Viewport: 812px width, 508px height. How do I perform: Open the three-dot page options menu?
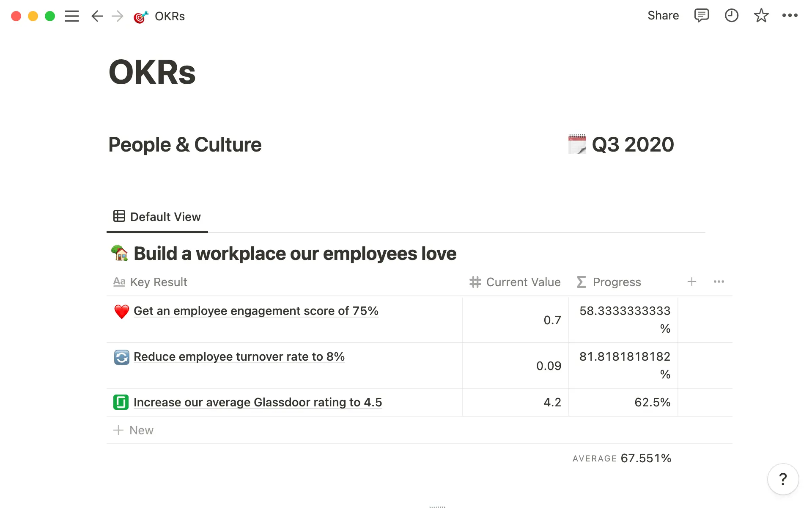point(790,16)
